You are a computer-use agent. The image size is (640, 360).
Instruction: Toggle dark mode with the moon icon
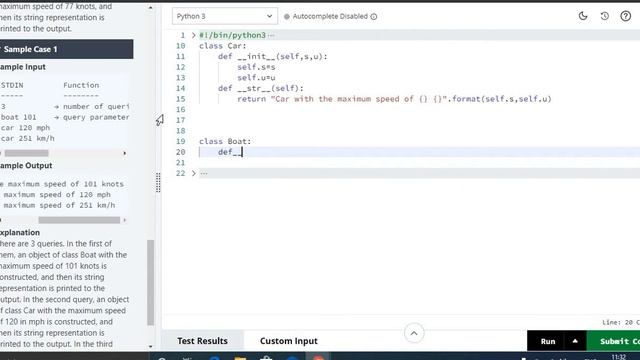[583, 16]
